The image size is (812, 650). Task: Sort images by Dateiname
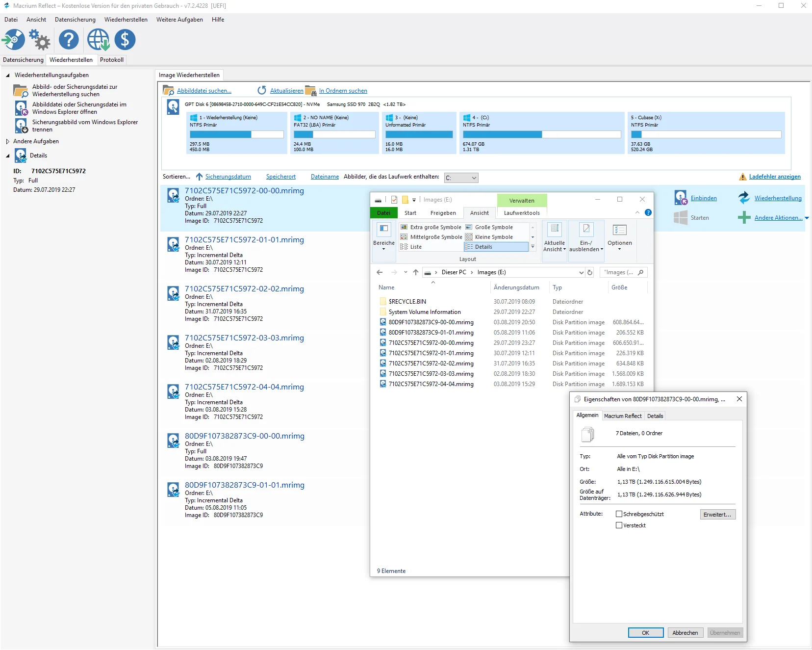click(325, 177)
